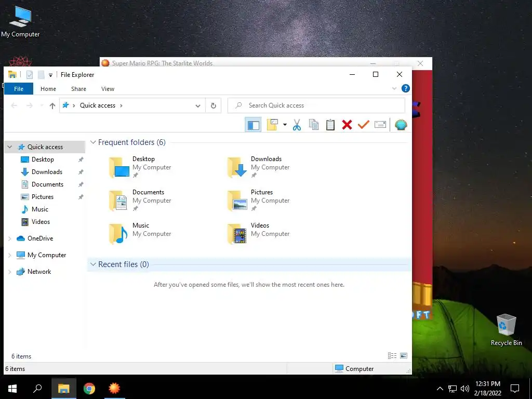Image resolution: width=532 pixels, height=399 pixels.
Task: Select the Downloads frequent folder icon
Action: click(237, 167)
